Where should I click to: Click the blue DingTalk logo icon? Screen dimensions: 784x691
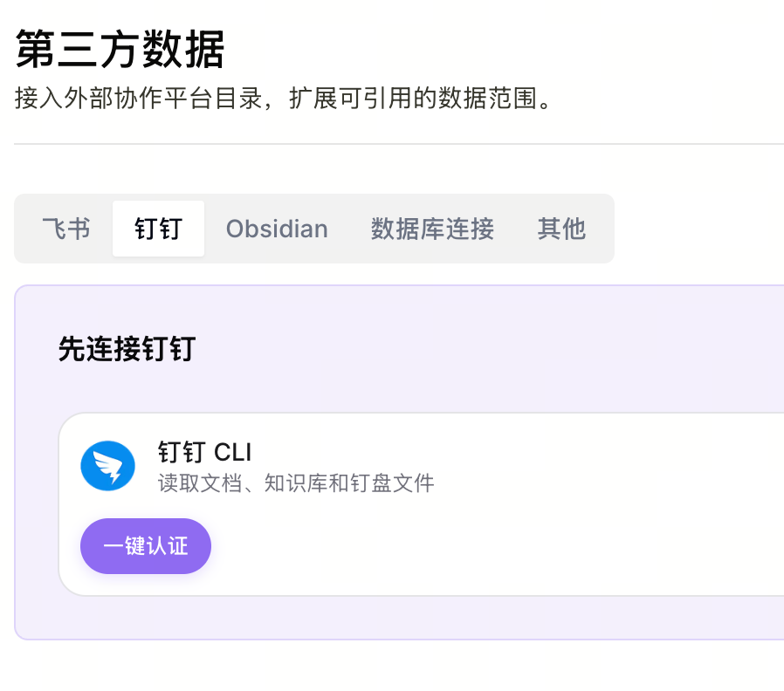[x=107, y=466]
